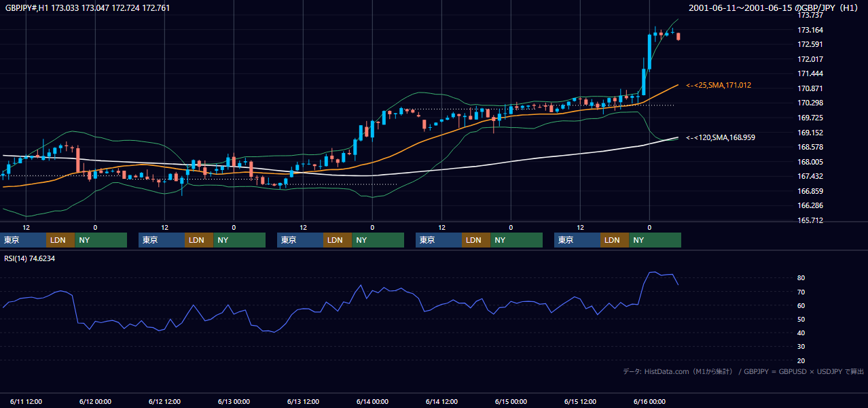Viewport: 868px width, 408px height.
Task: Click price axis value 173.164
Action: click(810, 30)
